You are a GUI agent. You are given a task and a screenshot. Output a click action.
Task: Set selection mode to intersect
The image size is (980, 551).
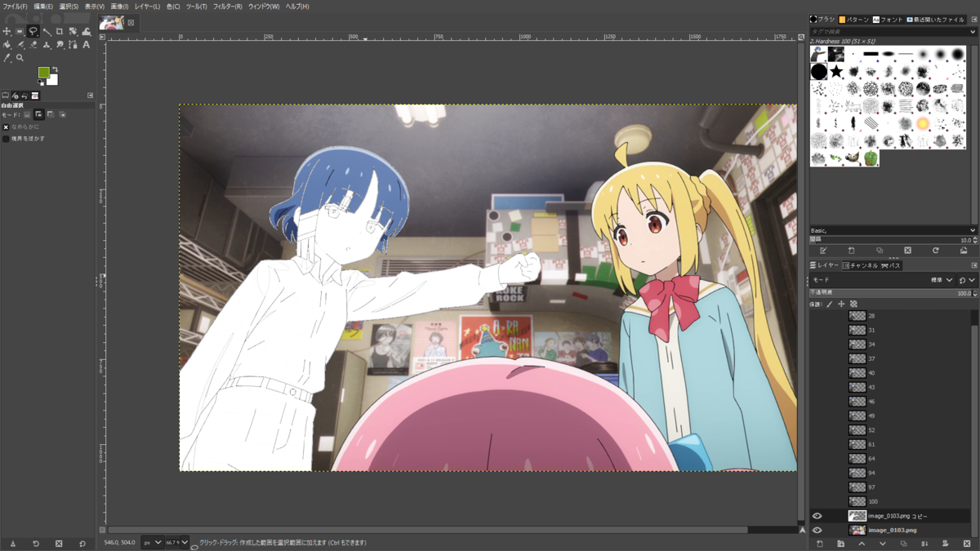point(62,114)
